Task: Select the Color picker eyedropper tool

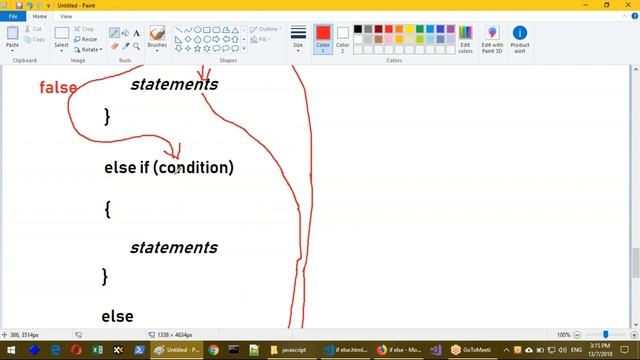Action: point(126,46)
